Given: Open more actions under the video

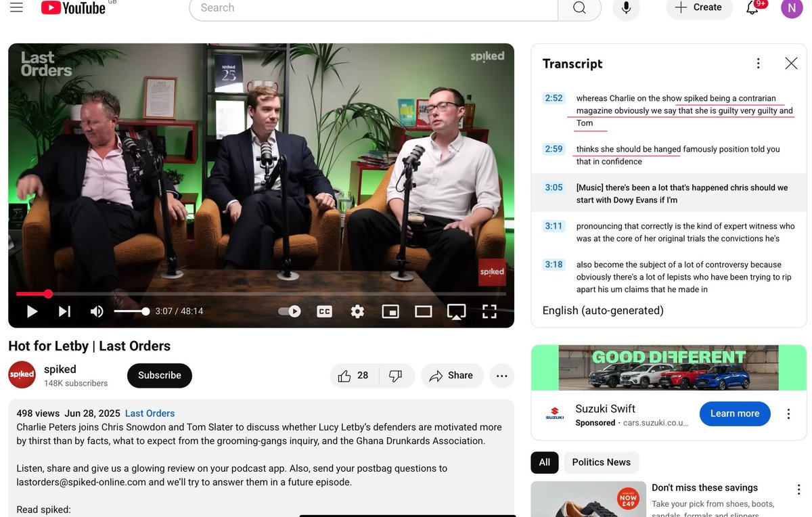Looking at the screenshot, I should (x=501, y=376).
